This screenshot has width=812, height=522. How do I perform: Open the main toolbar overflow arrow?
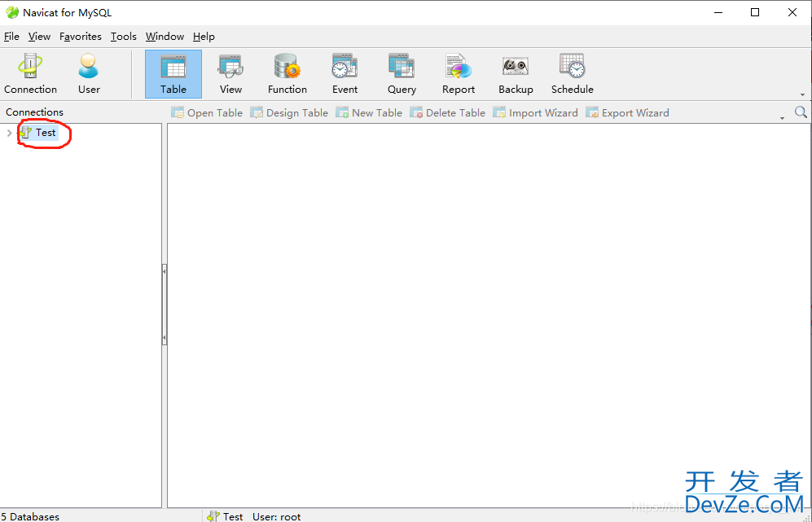803,94
